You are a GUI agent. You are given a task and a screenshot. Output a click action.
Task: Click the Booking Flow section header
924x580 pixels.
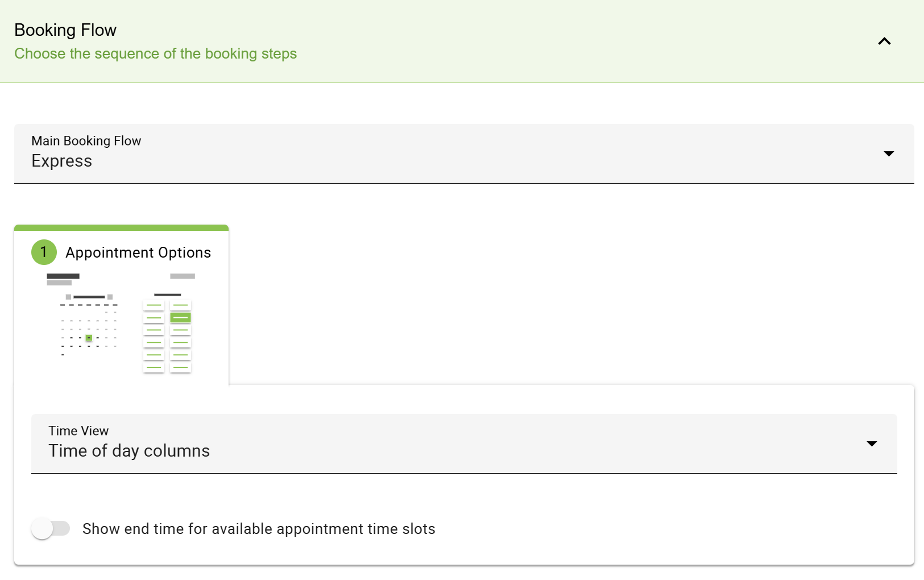tap(65, 30)
